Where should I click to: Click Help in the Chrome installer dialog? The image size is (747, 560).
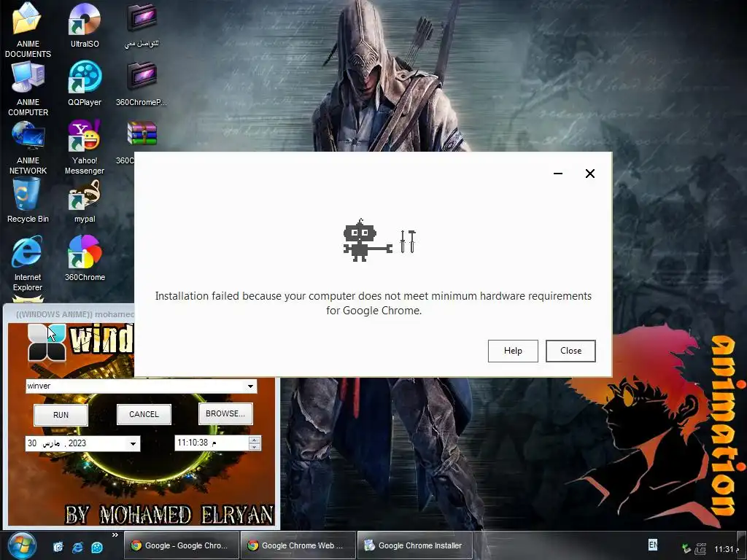(x=513, y=351)
